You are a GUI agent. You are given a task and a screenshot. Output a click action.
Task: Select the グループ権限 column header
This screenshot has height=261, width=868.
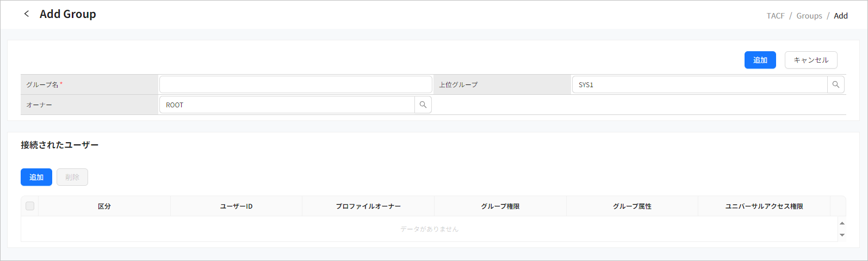click(x=500, y=207)
